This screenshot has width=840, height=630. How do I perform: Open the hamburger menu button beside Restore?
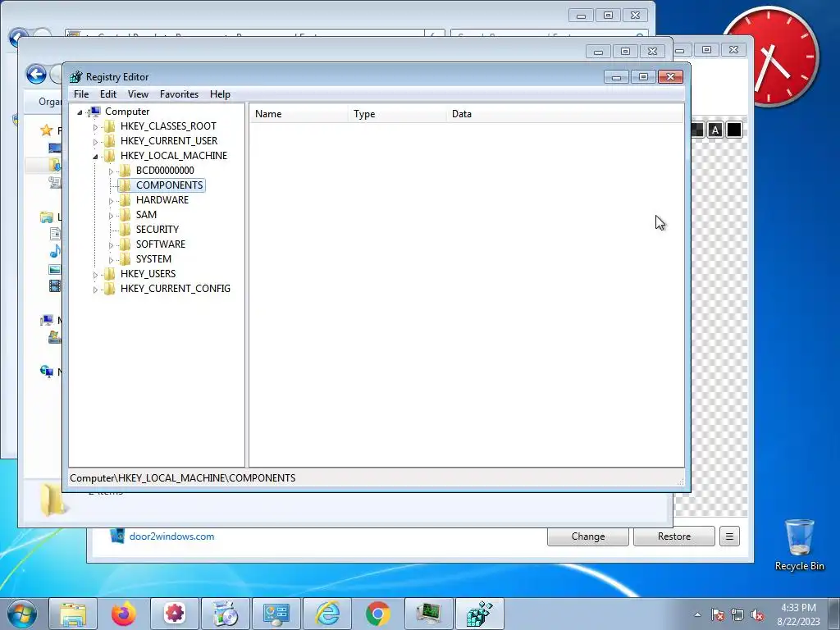[729, 536]
